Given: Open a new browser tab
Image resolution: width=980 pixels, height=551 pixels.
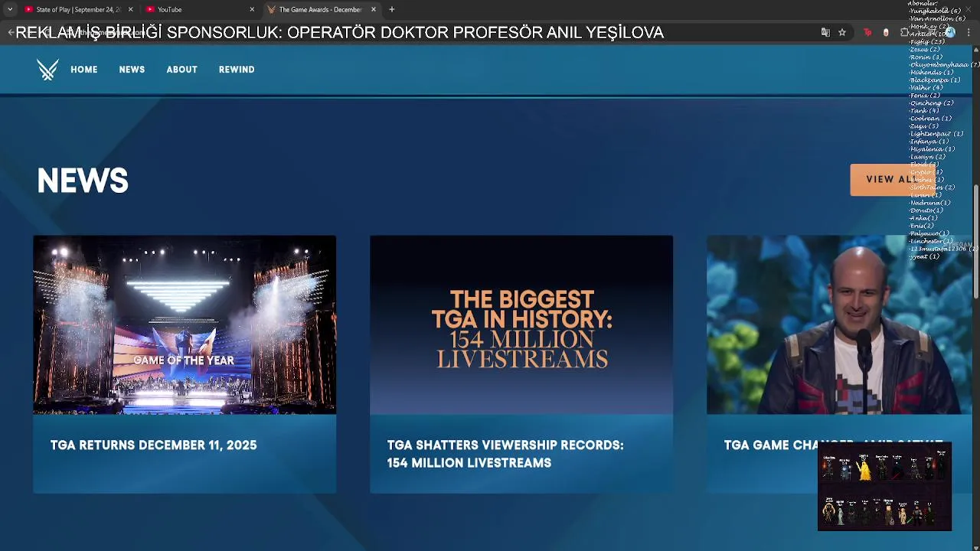Looking at the screenshot, I should pos(392,9).
